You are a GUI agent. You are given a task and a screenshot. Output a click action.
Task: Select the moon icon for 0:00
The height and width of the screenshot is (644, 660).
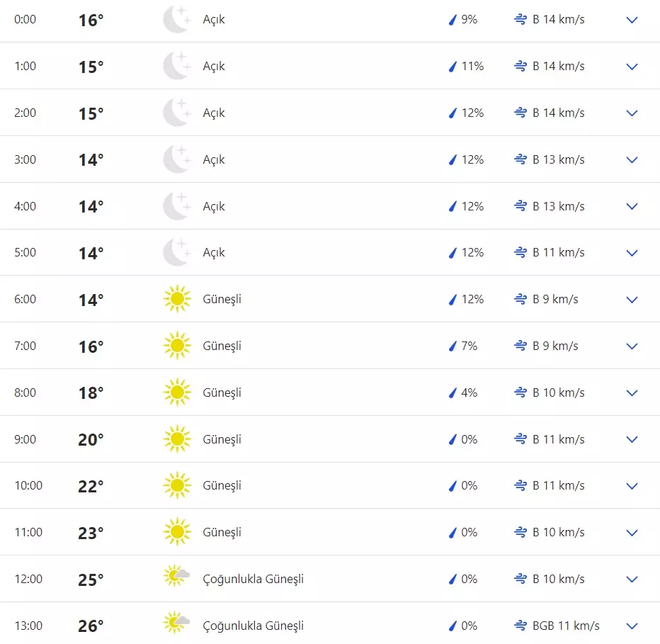(x=177, y=19)
